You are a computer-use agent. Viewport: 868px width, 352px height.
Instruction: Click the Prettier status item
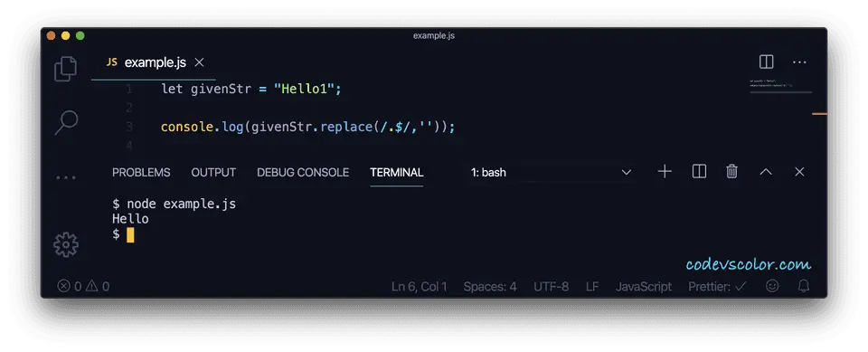coord(717,287)
